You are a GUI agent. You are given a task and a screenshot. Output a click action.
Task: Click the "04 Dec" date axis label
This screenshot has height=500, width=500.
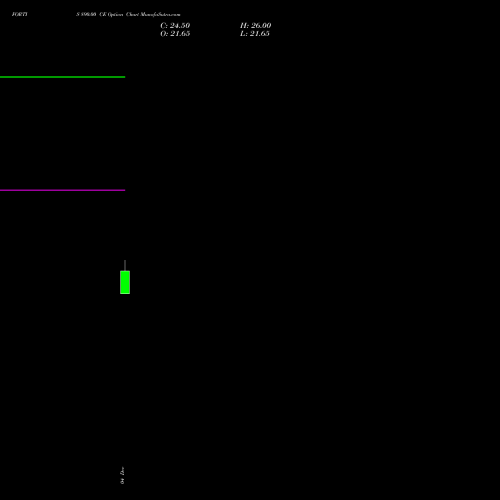coord(122,475)
